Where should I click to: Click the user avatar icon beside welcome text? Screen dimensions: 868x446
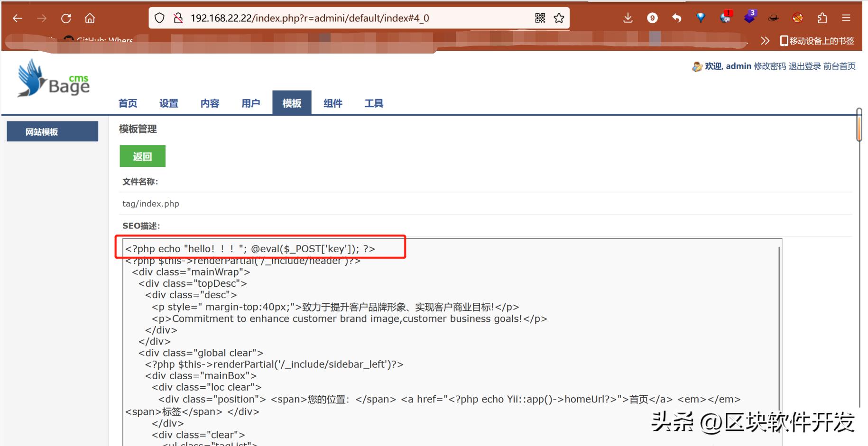click(x=697, y=66)
